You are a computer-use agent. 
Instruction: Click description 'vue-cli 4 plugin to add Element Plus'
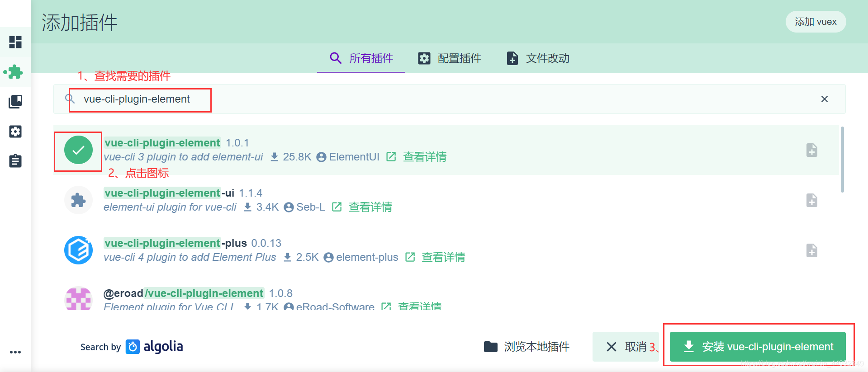pyautogui.click(x=190, y=257)
